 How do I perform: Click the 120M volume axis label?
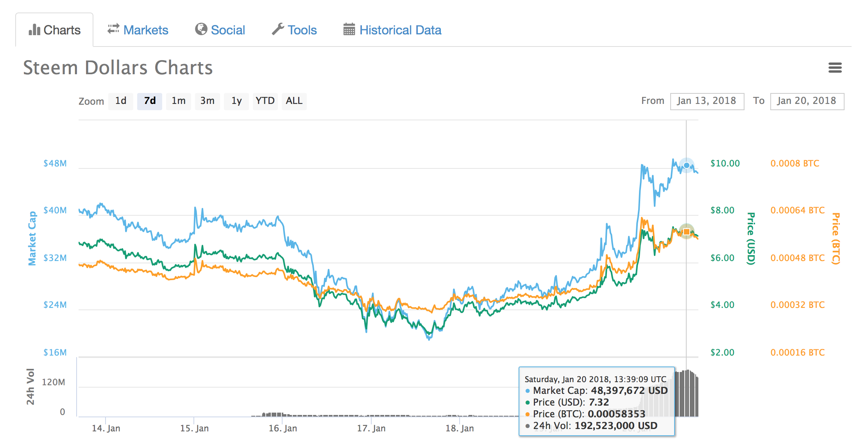54,382
